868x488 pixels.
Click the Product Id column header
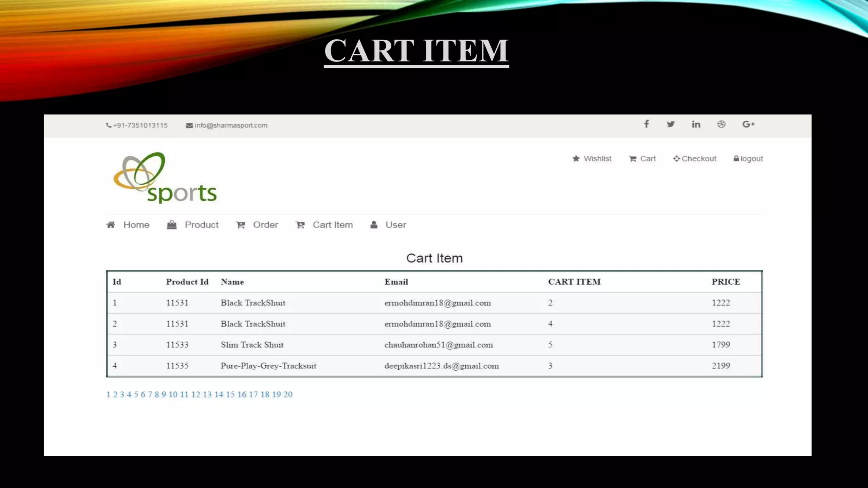click(x=187, y=282)
